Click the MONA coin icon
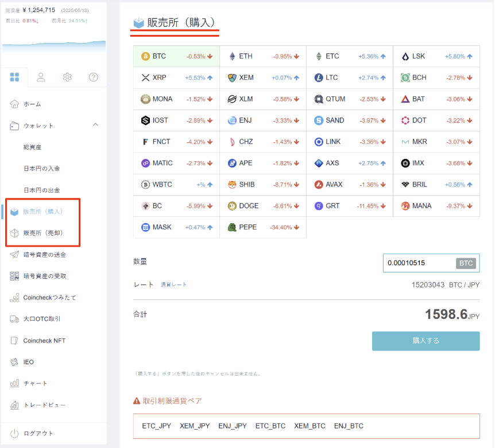The image size is (495, 448). (145, 99)
